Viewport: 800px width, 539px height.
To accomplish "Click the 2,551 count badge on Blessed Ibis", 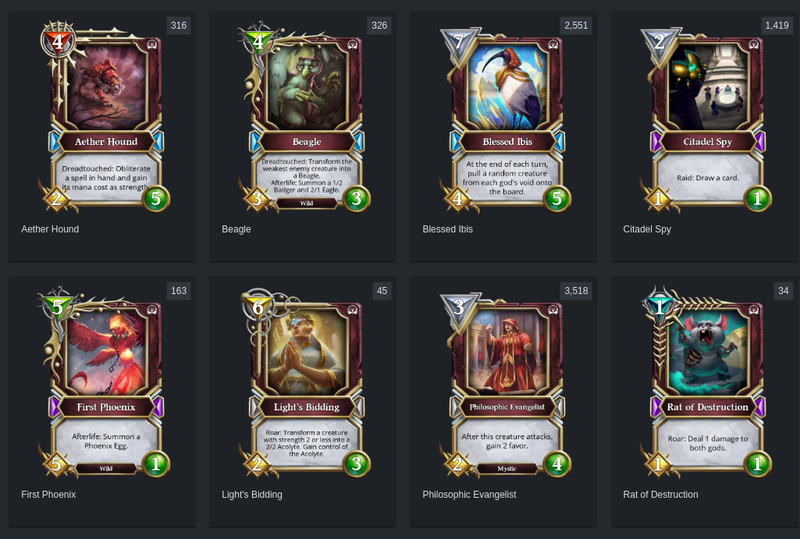I will (x=576, y=26).
